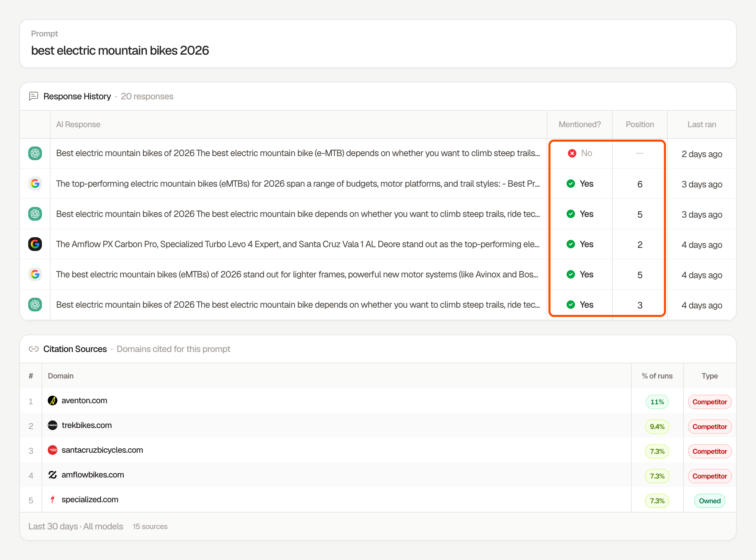Open the response starting 'The Amflow PX Carbon Pro'
This screenshot has width=756, height=560.
tap(298, 244)
